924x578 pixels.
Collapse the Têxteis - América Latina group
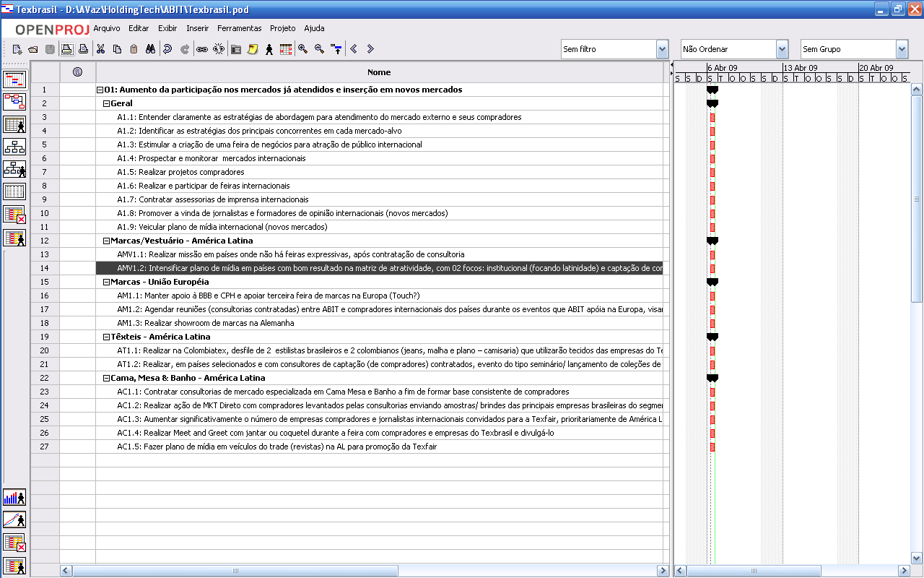(x=107, y=337)
